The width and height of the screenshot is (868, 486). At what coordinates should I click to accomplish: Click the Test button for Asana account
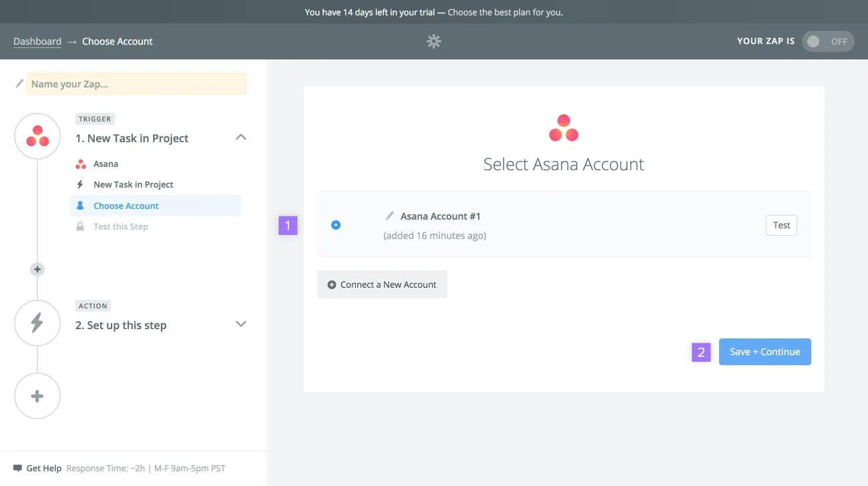pos(781,226)
